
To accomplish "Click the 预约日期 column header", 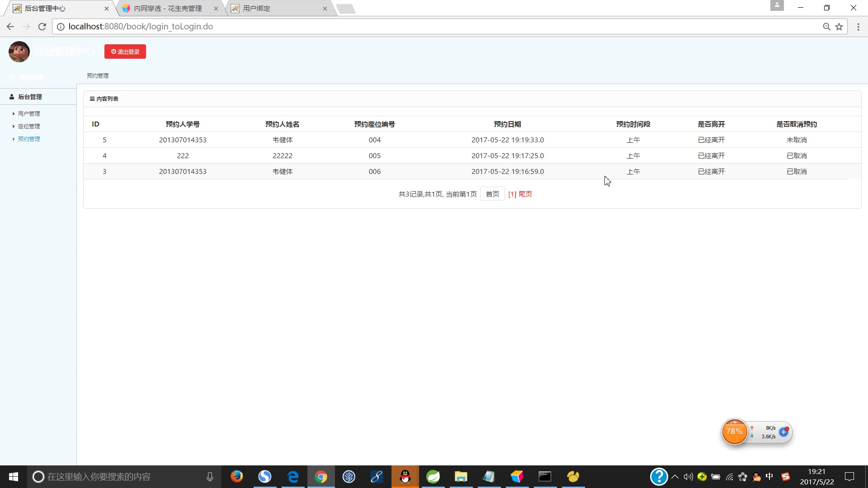I will pos(508,124).
